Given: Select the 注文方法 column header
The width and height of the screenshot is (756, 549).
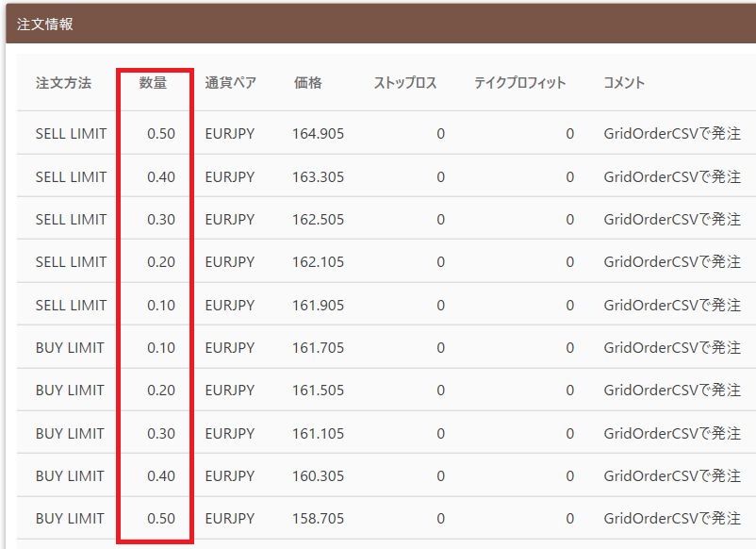Looking at the screenshot, I should click(64, 83).
